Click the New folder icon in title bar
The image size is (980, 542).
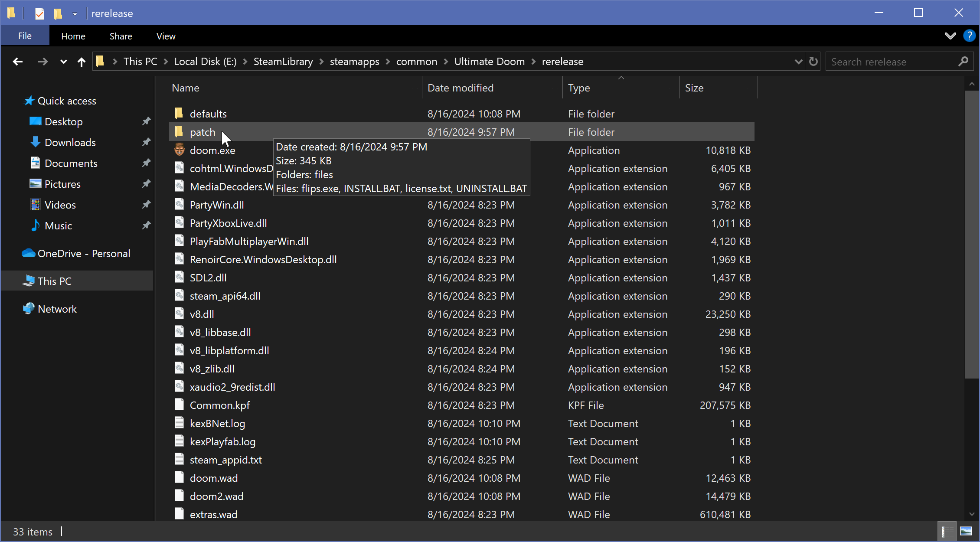pos(58,13)
